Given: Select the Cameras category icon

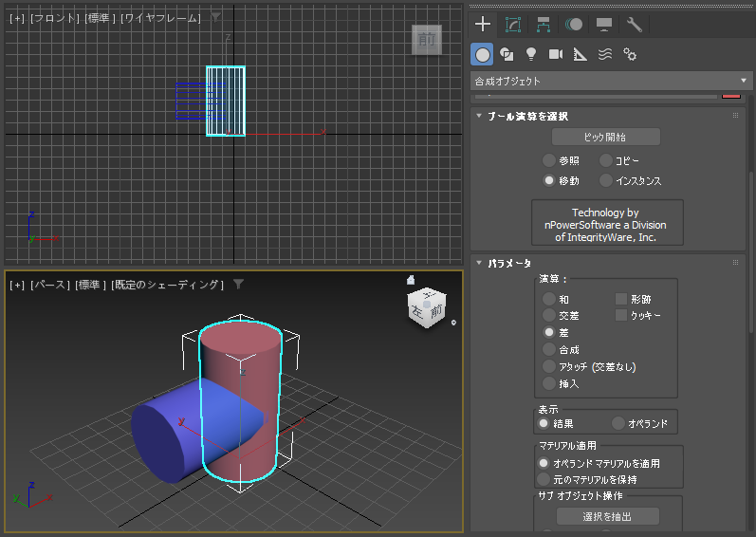Looking at the screenshot, I should pyautogui.click(x=556, y=54).
